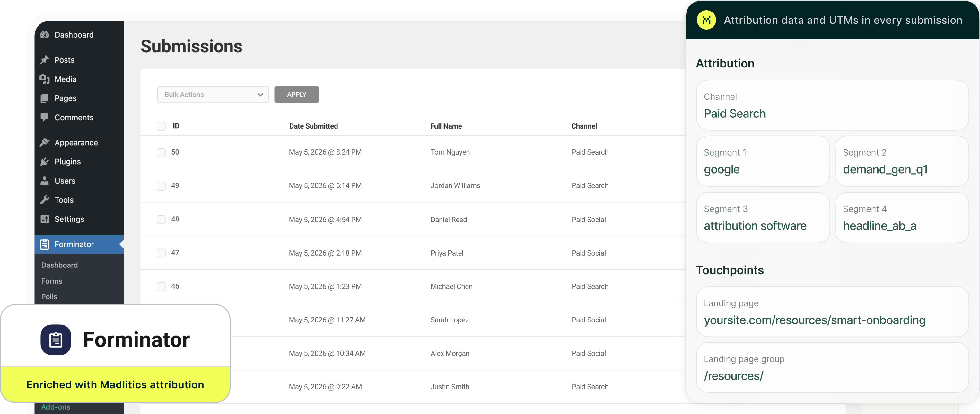This screenshot has width=980, height=414.
Task: Check the box for submission 47
Action: 161,253
